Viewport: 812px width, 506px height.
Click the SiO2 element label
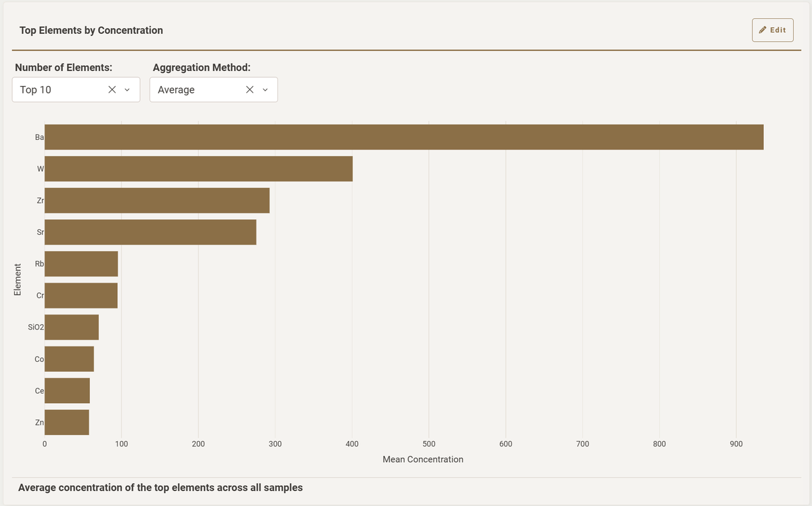coord(35,327)
